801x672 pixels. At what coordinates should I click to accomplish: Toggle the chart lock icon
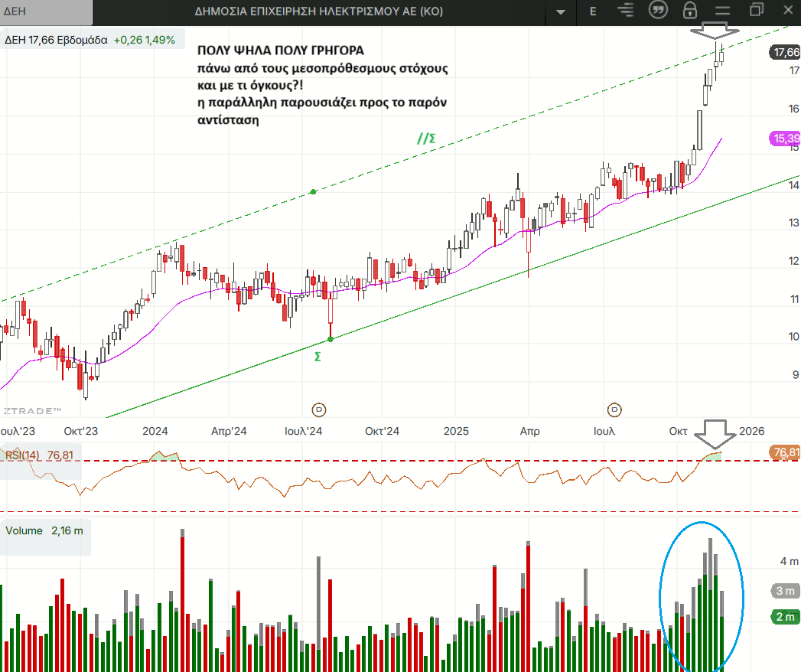pyautogui.click(x=690, y=11)
